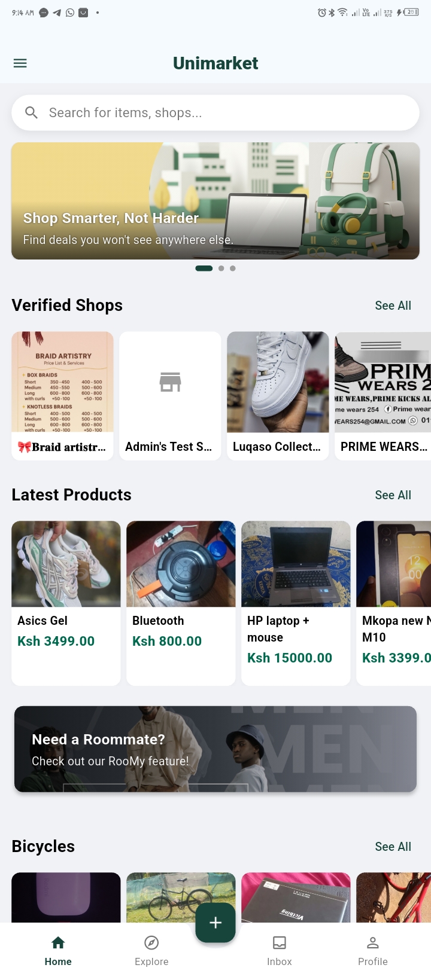Open See All for Latest Products

(x=393, y=495)
